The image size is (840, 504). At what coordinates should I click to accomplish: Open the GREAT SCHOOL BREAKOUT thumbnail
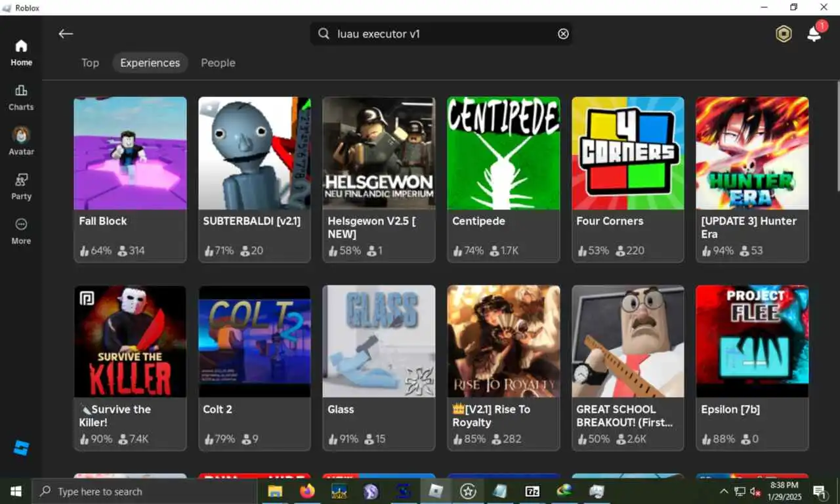[x=628, y=341]
